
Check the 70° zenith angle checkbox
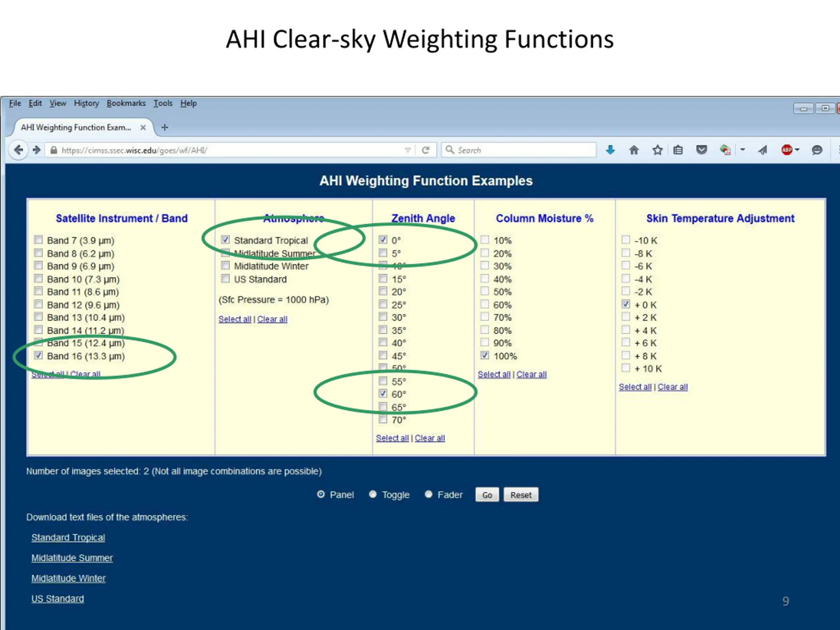coord(383,419)
